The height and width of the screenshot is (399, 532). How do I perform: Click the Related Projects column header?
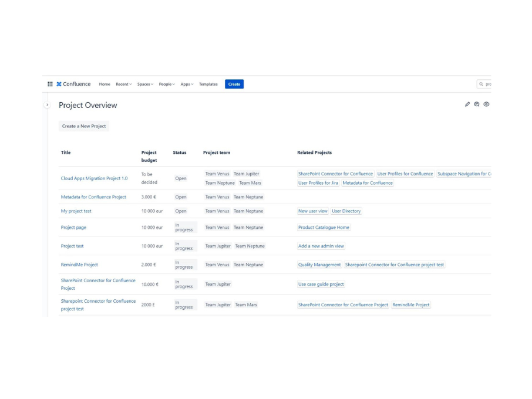point(315,153)
